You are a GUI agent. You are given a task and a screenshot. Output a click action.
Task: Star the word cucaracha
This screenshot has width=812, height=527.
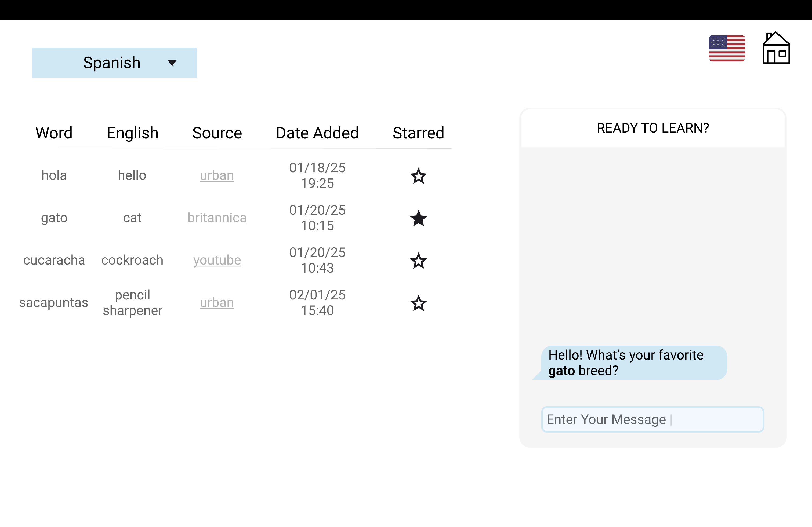tap(418, 261)
